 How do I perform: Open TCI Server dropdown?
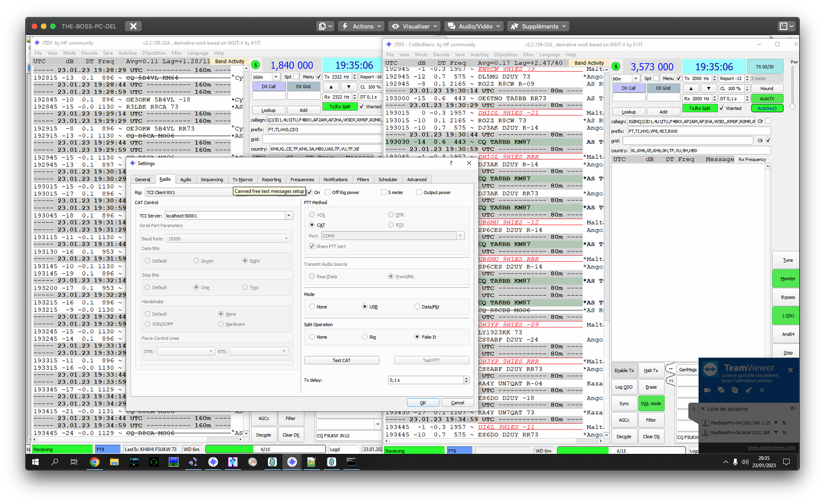289,215
